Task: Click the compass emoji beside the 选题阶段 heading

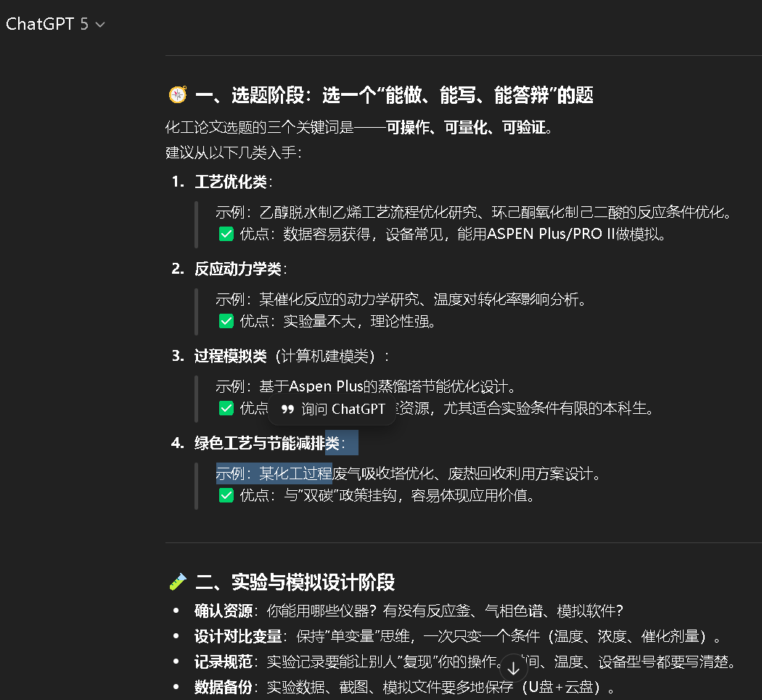Action: click(x=178, y=94)
